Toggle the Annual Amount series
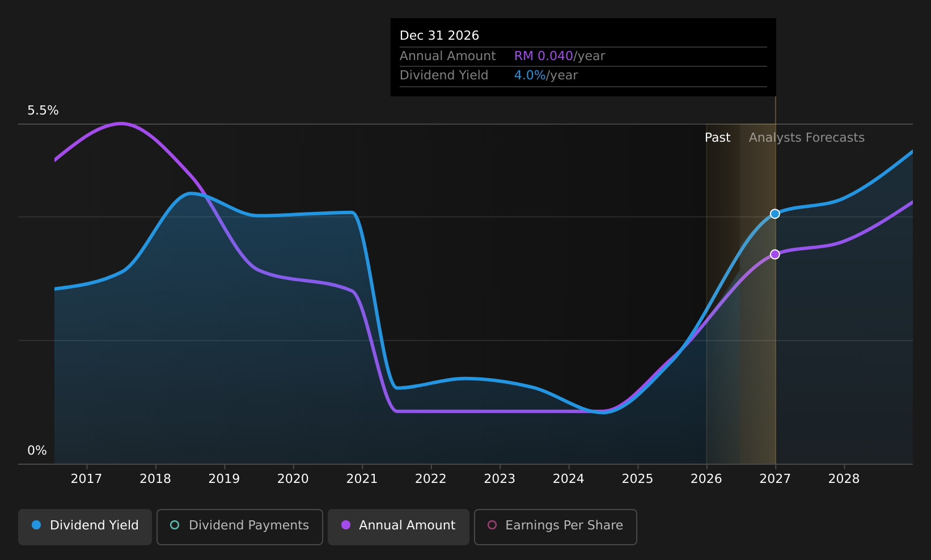Viewport: 931px width, 560px height. pyautogui.click(x=399, y=527)
